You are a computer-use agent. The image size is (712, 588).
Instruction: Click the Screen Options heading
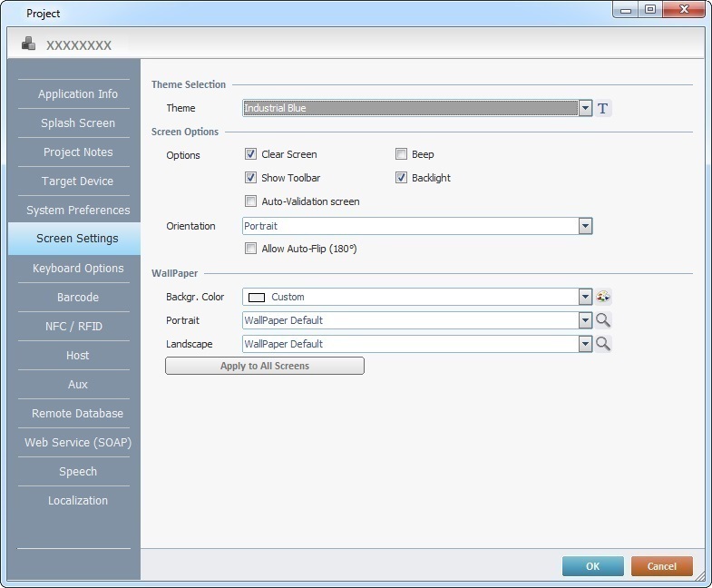pos(185,132)
